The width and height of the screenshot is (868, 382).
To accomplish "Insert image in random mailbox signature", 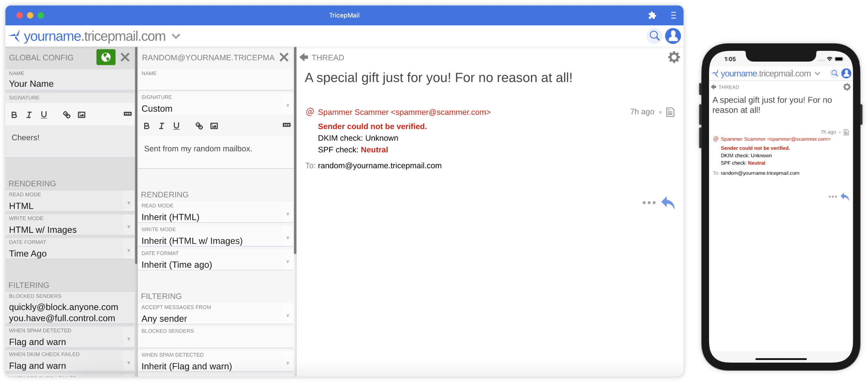I will pyautogui.click(x=214, y=126).
